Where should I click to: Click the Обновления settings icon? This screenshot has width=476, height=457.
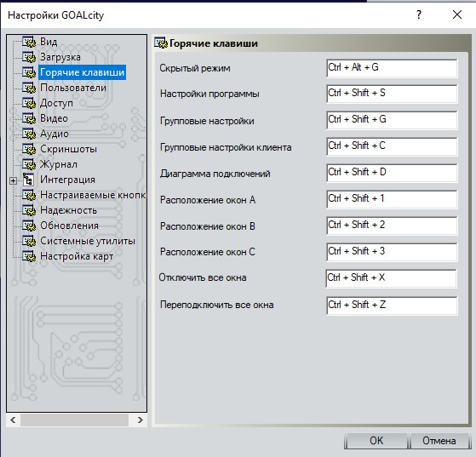click(29, 226)
